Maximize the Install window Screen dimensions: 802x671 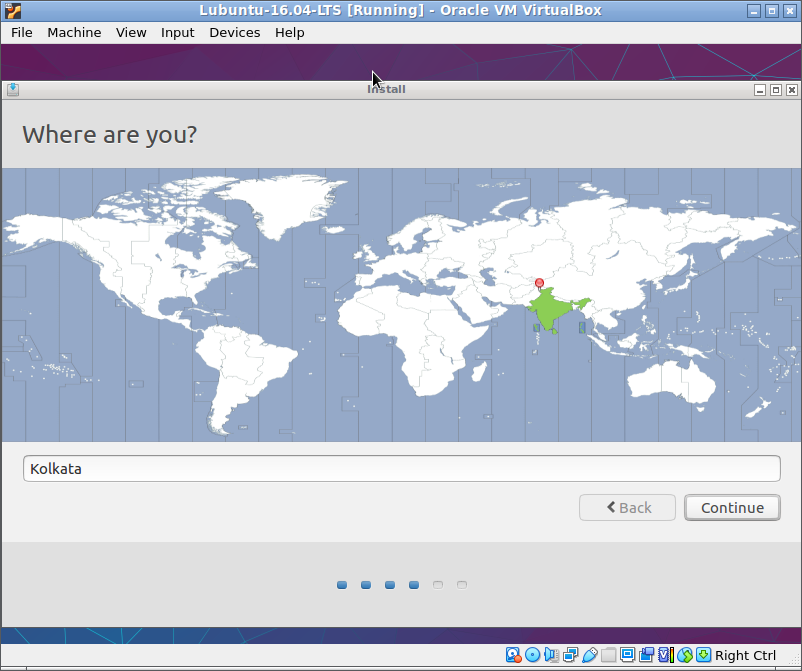[776, 90]
